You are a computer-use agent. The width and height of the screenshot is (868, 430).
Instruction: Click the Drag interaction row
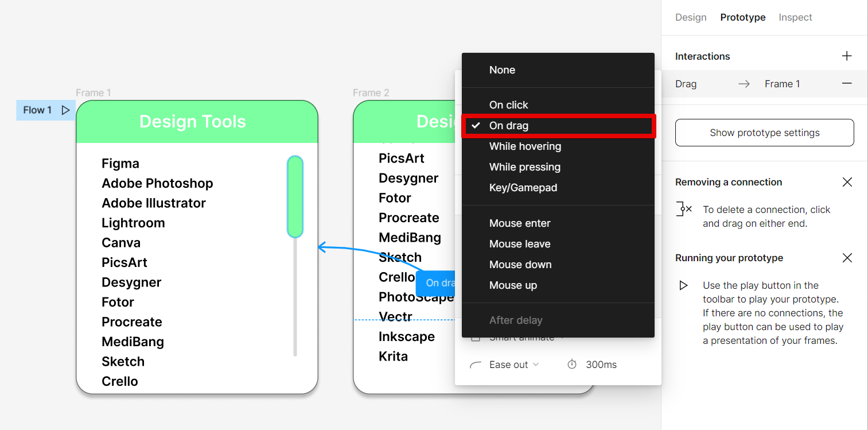(x=746, y=84)
